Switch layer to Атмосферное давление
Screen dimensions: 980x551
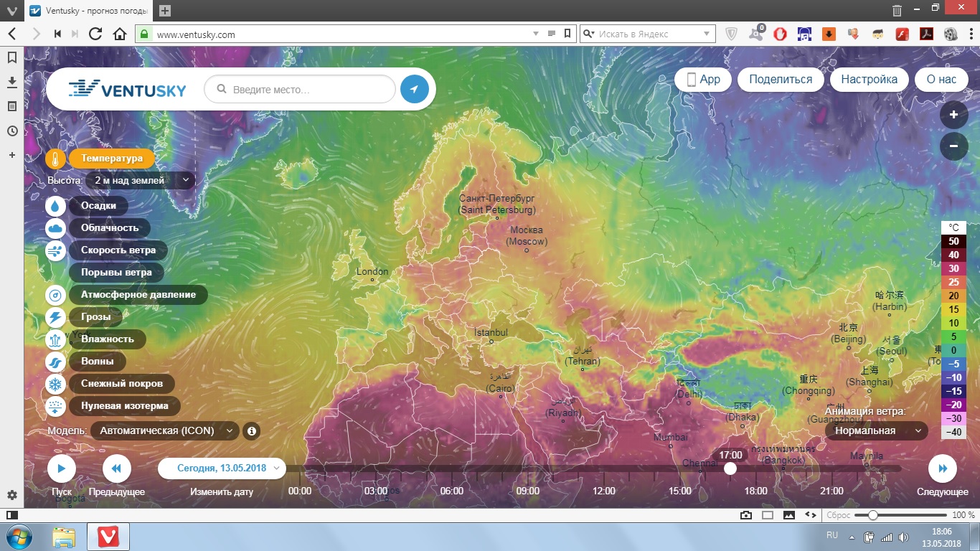(138, 295)
